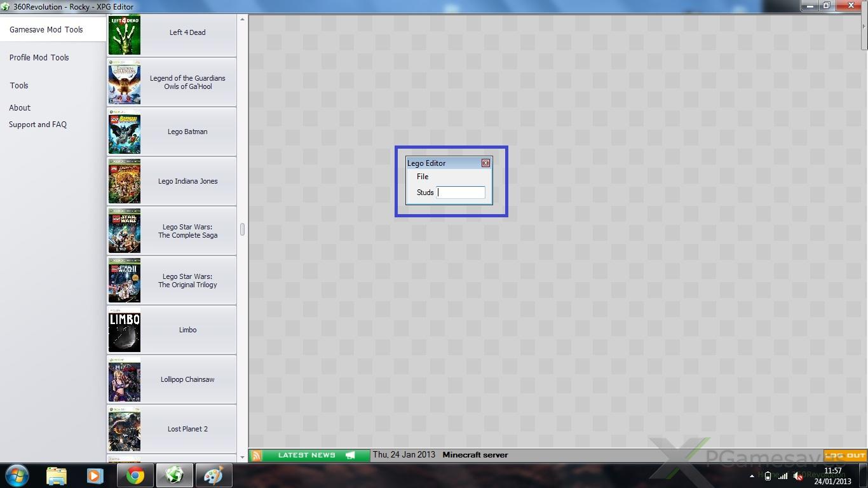Screen dimensions: 868x488
Task: Click the About link
Action: 20,108
